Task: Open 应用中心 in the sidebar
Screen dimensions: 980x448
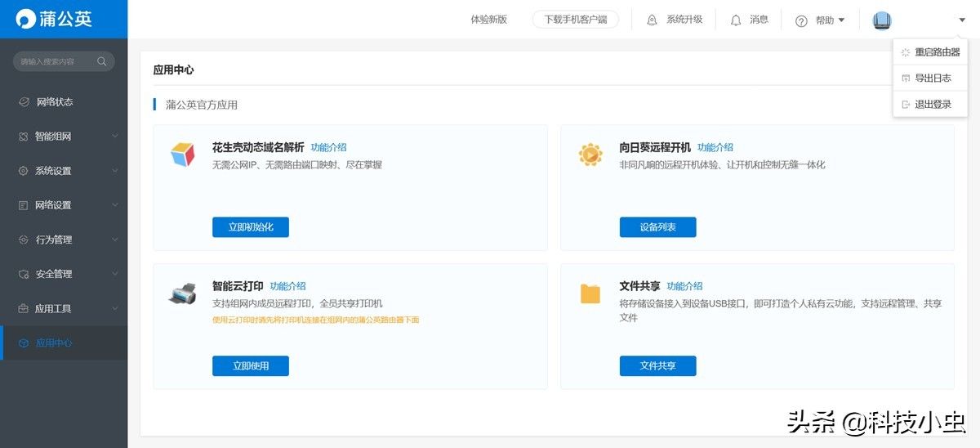Action: click(x=64, y=343)
